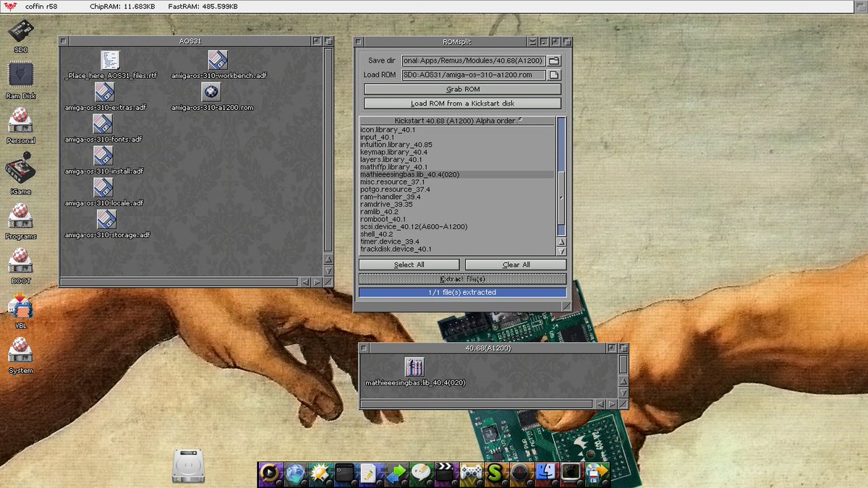Click the Load ROM path field
The width and height of the screenshot is (868, 488).
pyautogui.click(x=474, y=75)
